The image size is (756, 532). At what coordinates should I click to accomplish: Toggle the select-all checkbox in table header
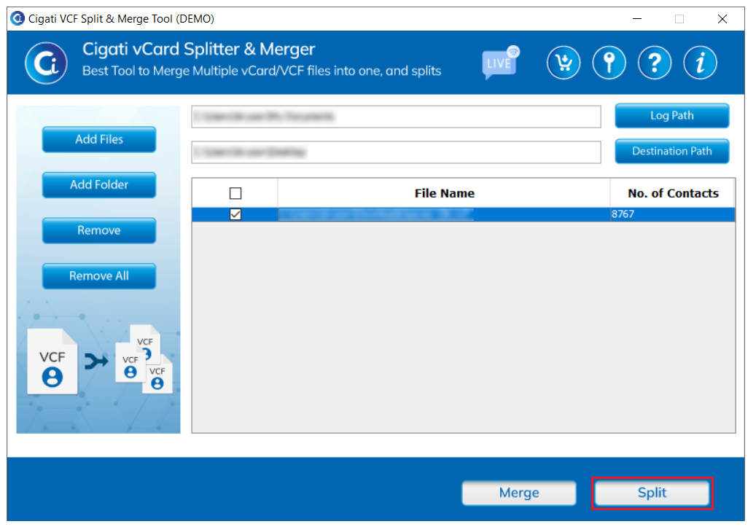point(235,193)
